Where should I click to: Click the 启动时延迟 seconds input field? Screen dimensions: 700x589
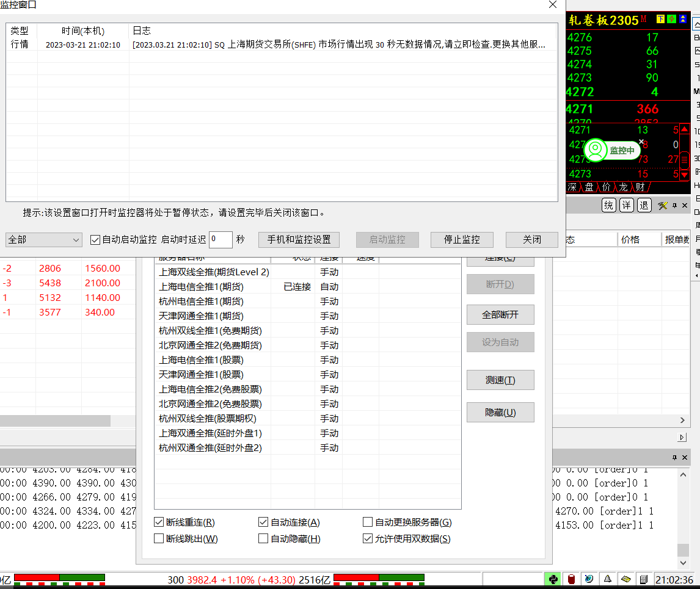tap(220, 240)
